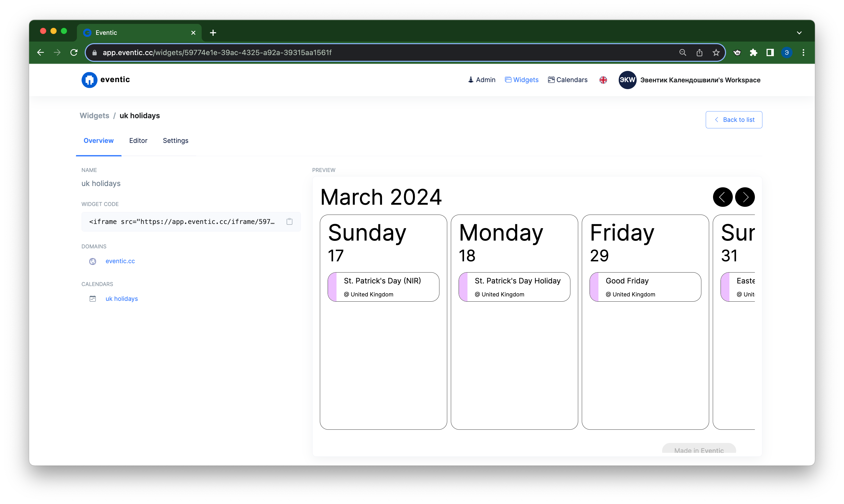
Task: Click the eventic logo icon
Action: coord(89,80)
